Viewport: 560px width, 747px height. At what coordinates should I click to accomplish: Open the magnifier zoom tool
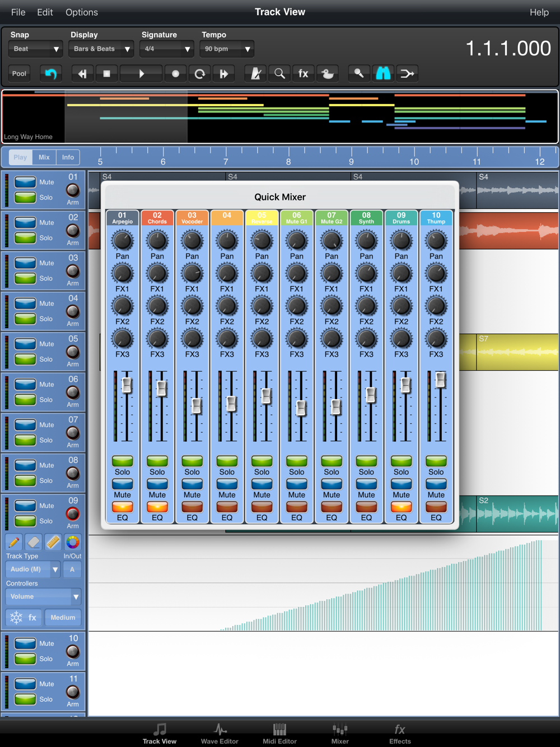pos(279,73)
